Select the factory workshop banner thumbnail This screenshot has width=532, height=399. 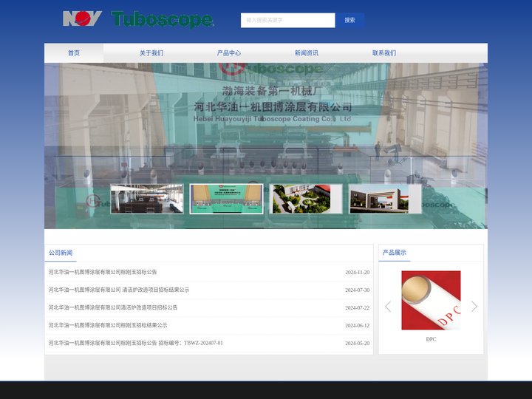pyautogui.click(x=147, y=199)
